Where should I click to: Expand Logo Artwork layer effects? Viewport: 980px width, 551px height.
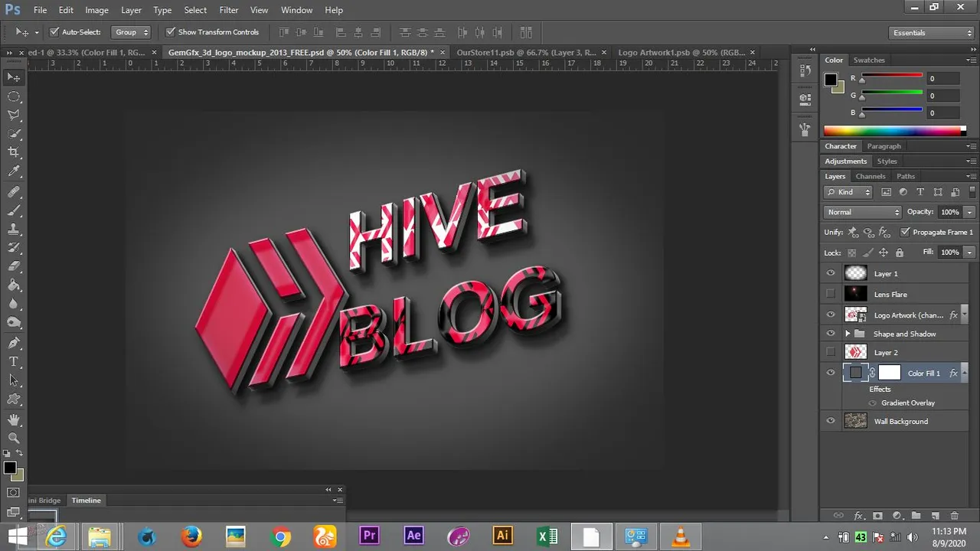(x=964, y=315)
